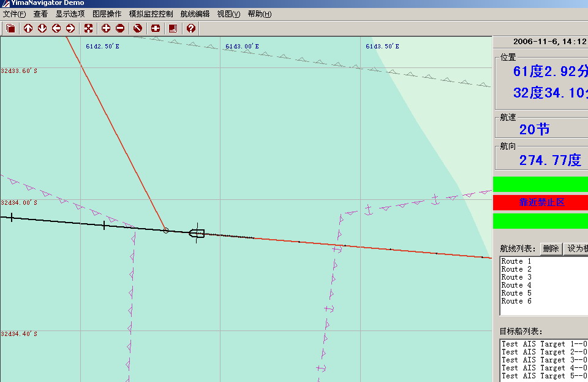The image size is (588, 382).
Task: Select Test AIS Target 5 entry
Action: (545, 376)
